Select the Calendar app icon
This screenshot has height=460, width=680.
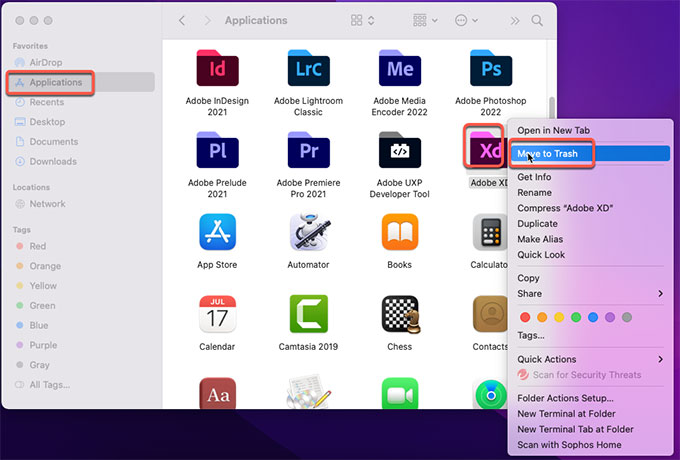point(217,314)
